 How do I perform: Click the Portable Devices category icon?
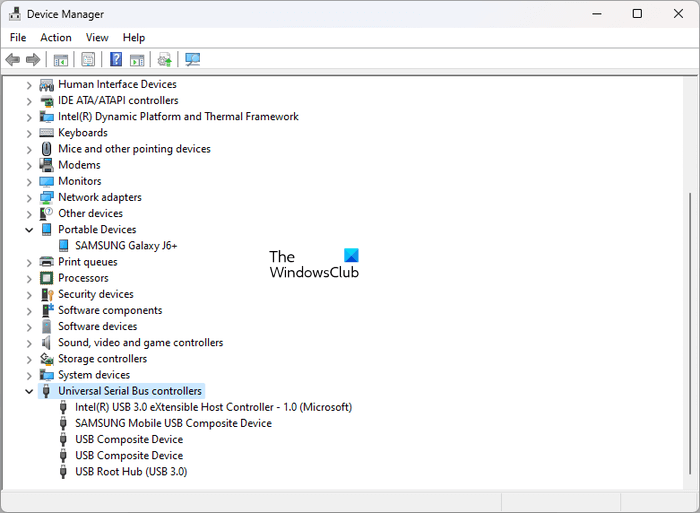(x=46, y=229)
